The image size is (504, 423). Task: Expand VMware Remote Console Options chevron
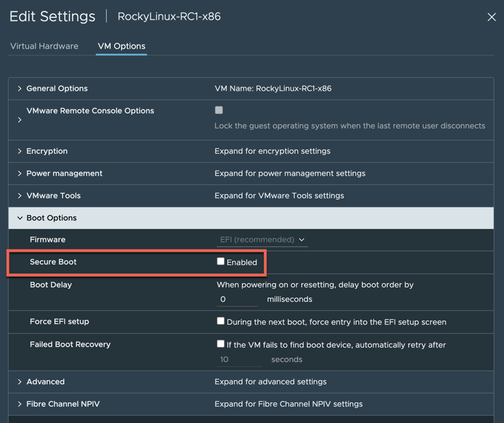coord(20,120)
